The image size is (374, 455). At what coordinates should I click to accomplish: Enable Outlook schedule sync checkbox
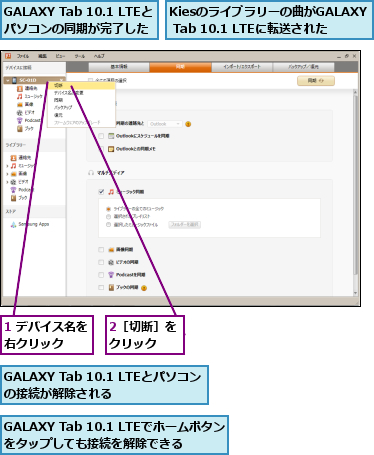pos(101,136)
